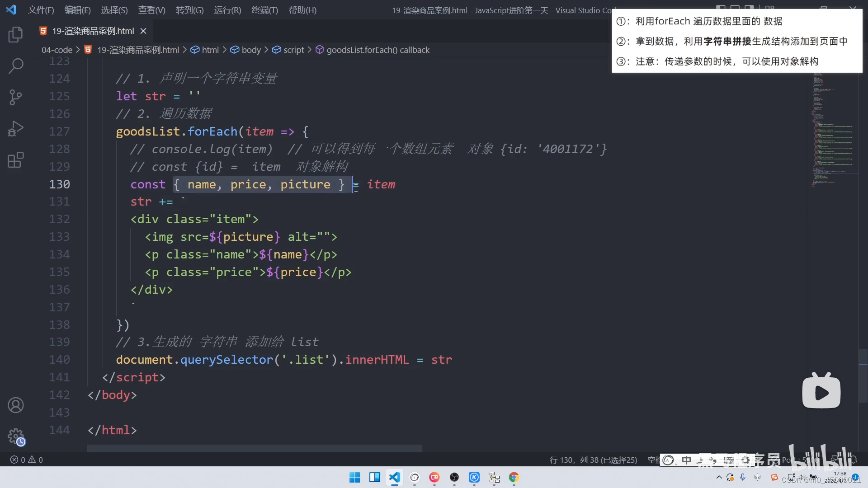Open the script breadcrumb dropdown

click(294, 50)
